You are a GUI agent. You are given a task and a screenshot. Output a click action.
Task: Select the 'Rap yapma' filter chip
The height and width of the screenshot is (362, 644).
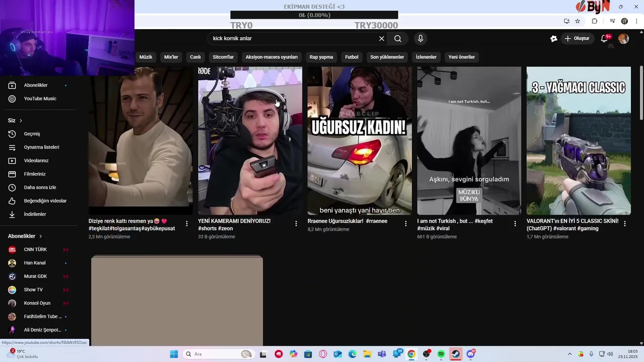321,57
